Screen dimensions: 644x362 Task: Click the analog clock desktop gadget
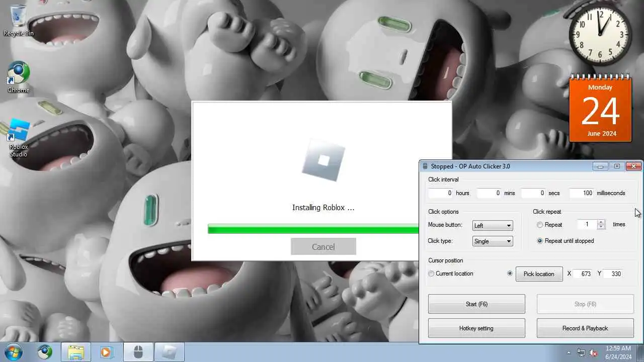(x=600, y=34)
